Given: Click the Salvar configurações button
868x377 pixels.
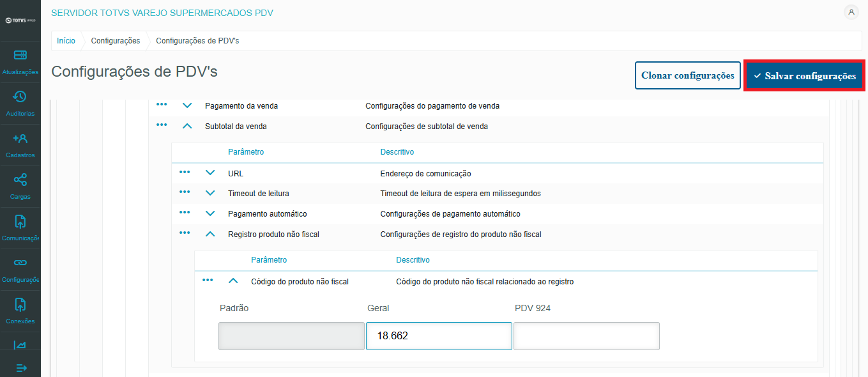Looking at the screenshot, I should [x=804, y=76].
